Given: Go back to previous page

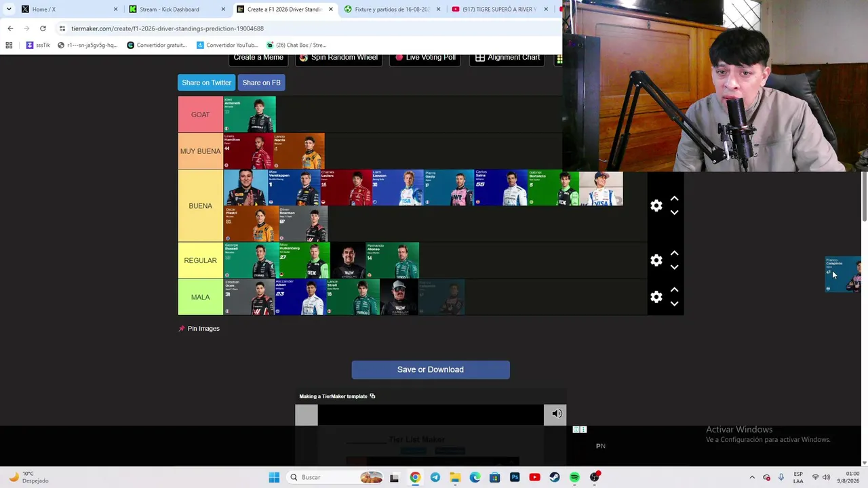Looking at the screenshot, I should click(10, 28).
